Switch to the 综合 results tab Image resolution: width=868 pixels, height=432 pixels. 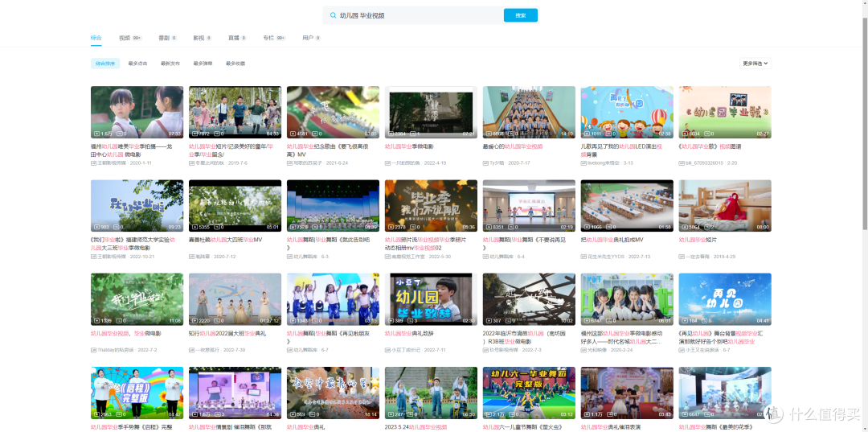[96, 38]
